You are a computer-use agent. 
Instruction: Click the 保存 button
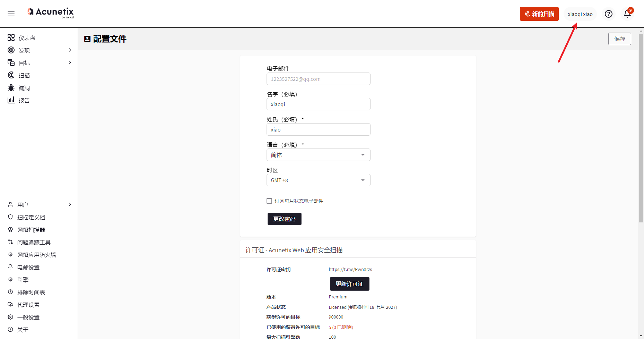(x=620, y=39)
